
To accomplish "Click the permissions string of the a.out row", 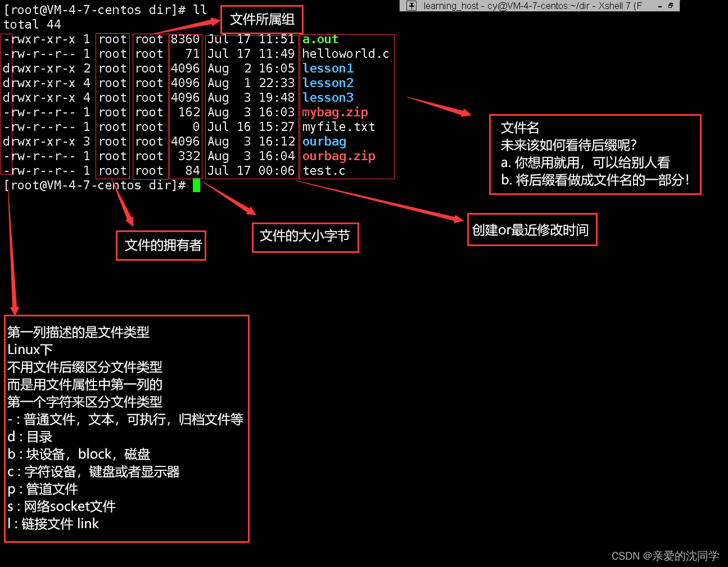I will pos(39,39).
